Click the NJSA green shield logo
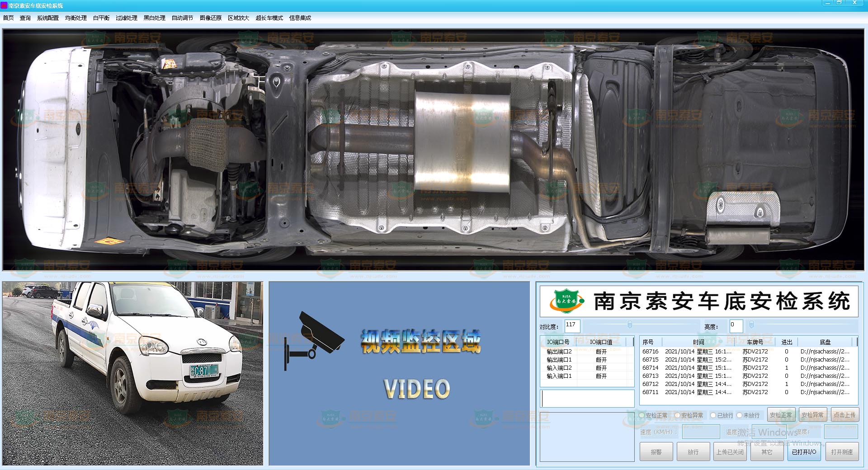Screen dimensions: 868x470 [566, 301]
